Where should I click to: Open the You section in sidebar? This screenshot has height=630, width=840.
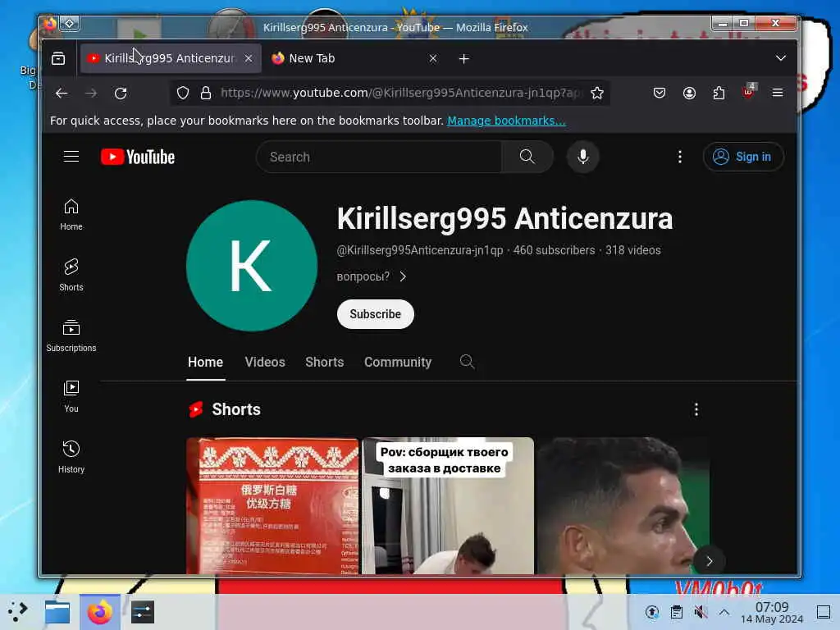pyautogui.click(x=71, y=396)
